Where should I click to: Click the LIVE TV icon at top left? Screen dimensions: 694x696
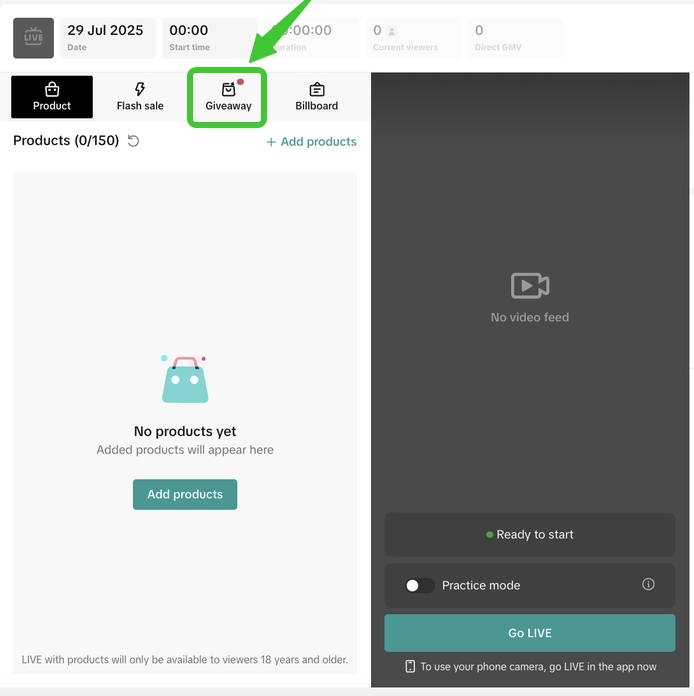coord(33,38)
